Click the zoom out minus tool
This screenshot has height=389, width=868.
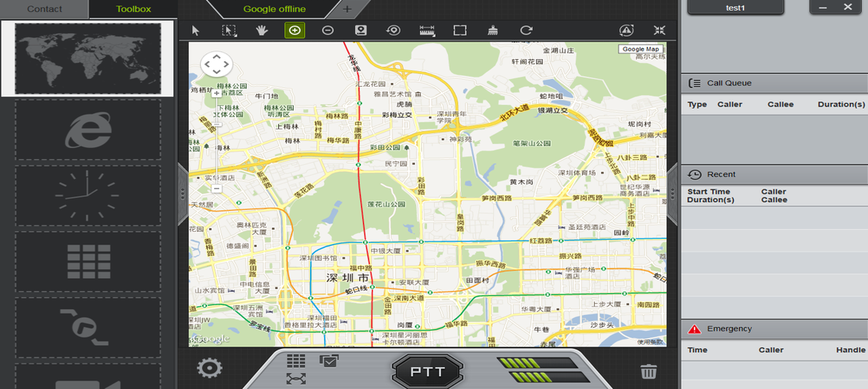click(x=327, y=31)
